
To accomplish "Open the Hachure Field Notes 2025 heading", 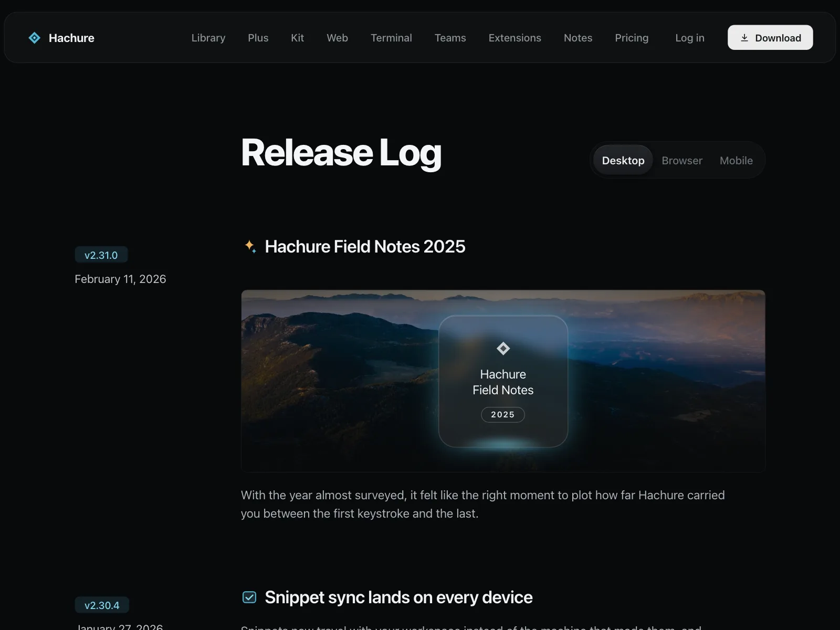I will coord(365,246).
